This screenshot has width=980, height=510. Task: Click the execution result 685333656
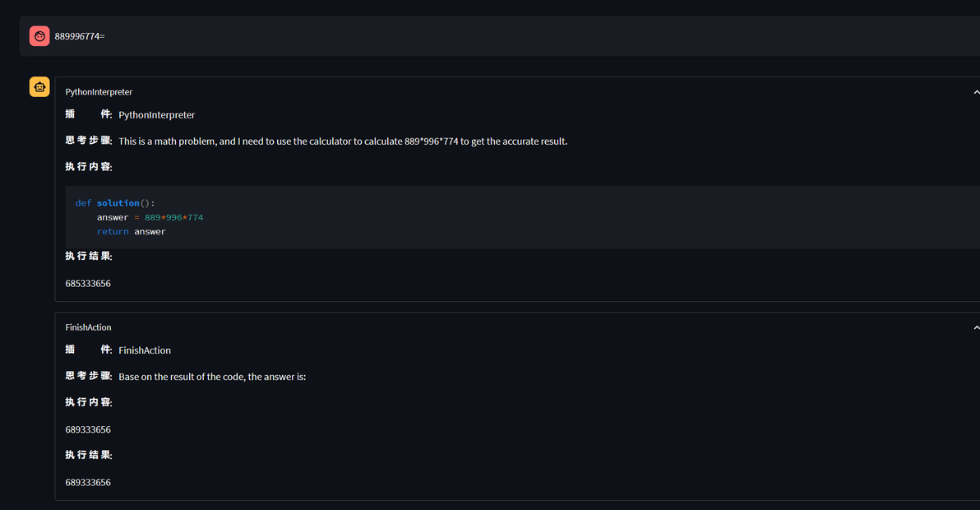pyautogui.click(x=88, y=284)
